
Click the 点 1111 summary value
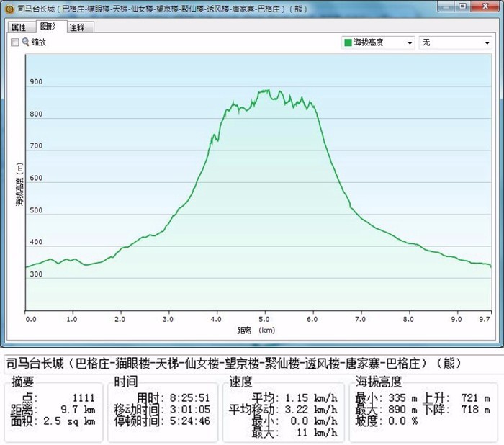[84, 398]
